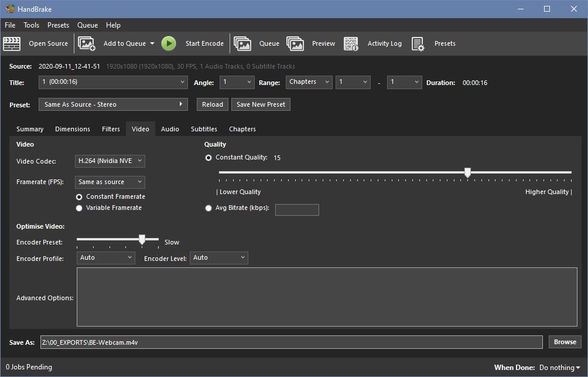Switch to the Audio tab
The width and height of the screenshot is (588, 377).
(x=170, y=129)
